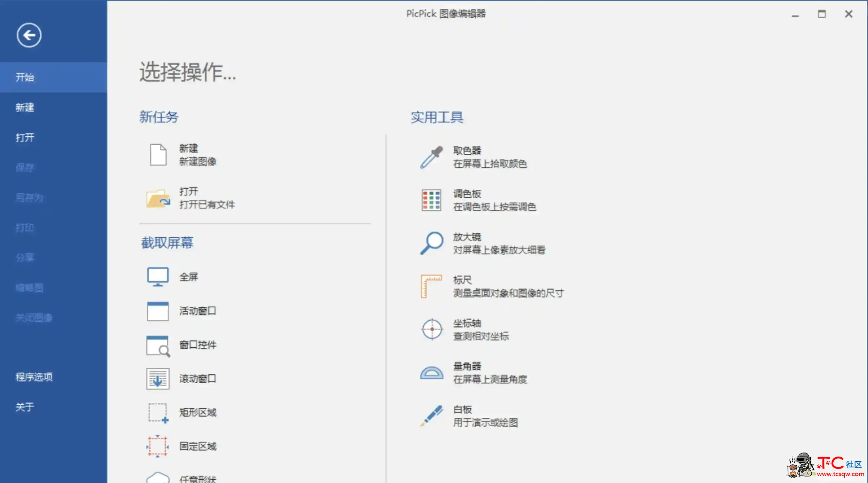The height and width of the screenshot is (483, 868).
Task: Click the 滚动窗口 capture label
Action: pos(198,378)
